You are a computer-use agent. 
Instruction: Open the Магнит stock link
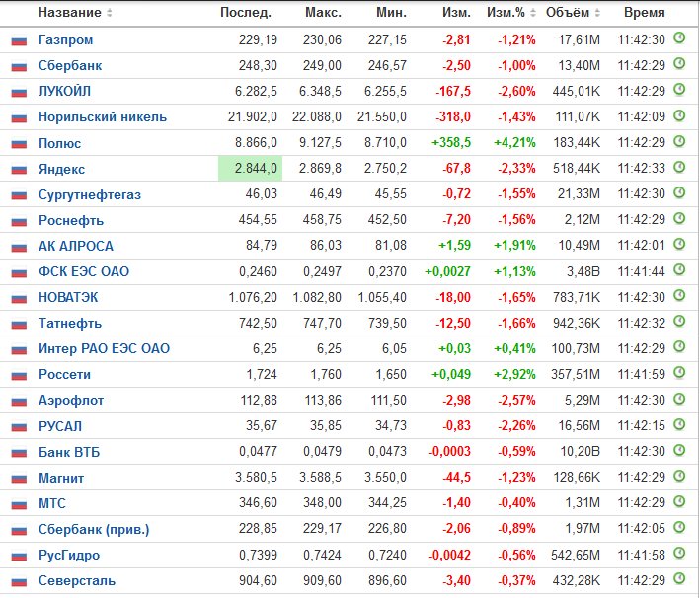coord(61,479)
